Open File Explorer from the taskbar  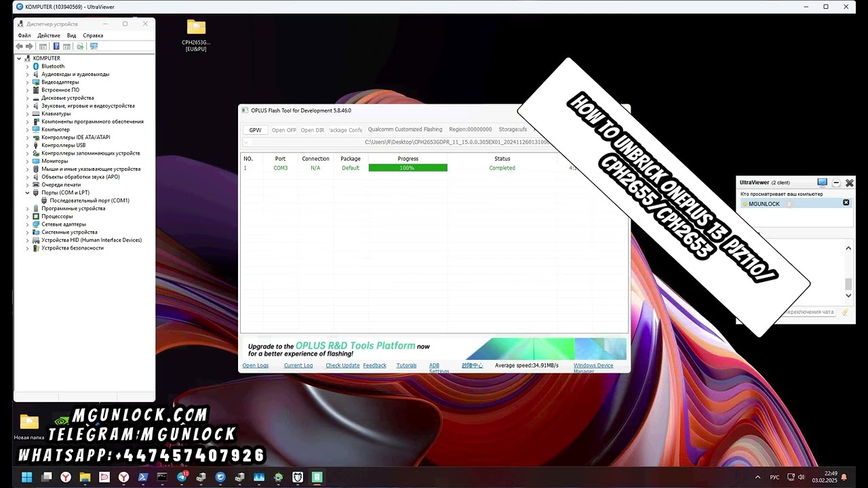85,477
